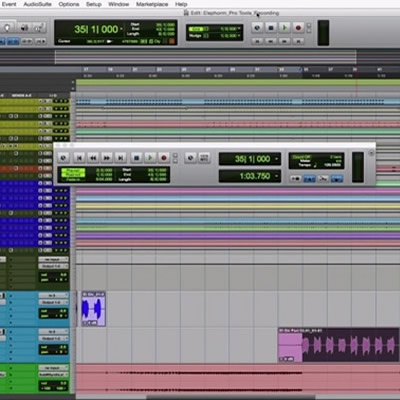The height and width of the screenshot is (400, 400).
Task: Toggle blue Tab to Transients button
Action: coord(13,41)
